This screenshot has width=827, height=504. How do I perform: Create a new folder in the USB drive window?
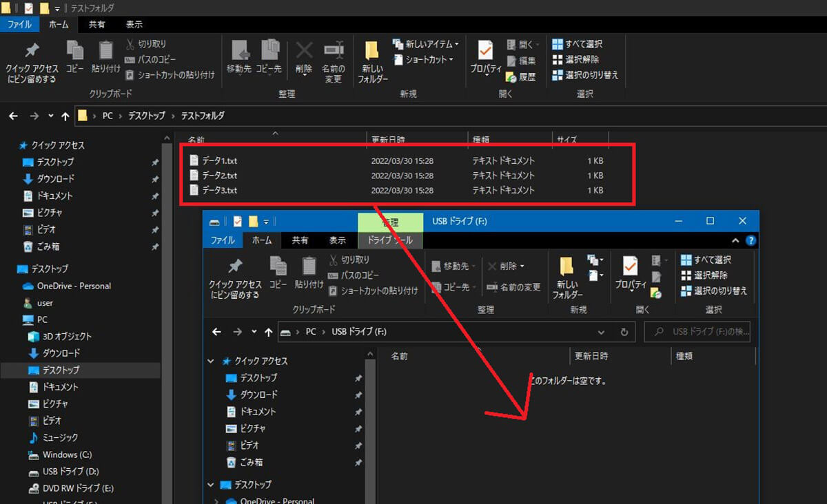point(567,277)
